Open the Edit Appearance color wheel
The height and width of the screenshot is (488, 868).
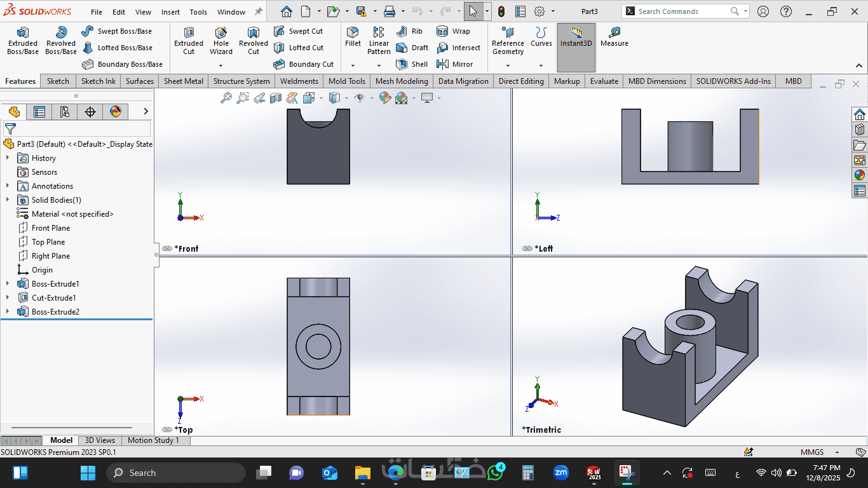click(x=385, y=98)
